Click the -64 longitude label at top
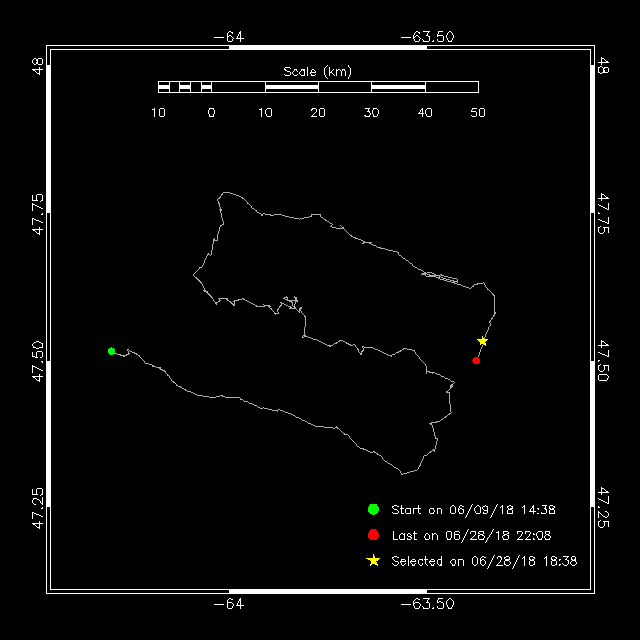This screenshot has height=640, width=640. (229, 37)
